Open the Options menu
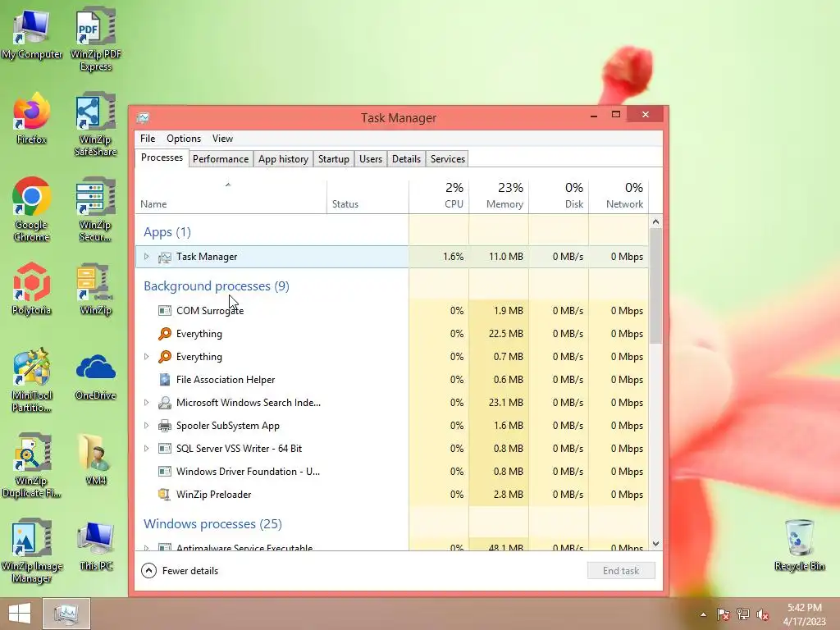 coord(184,138)
